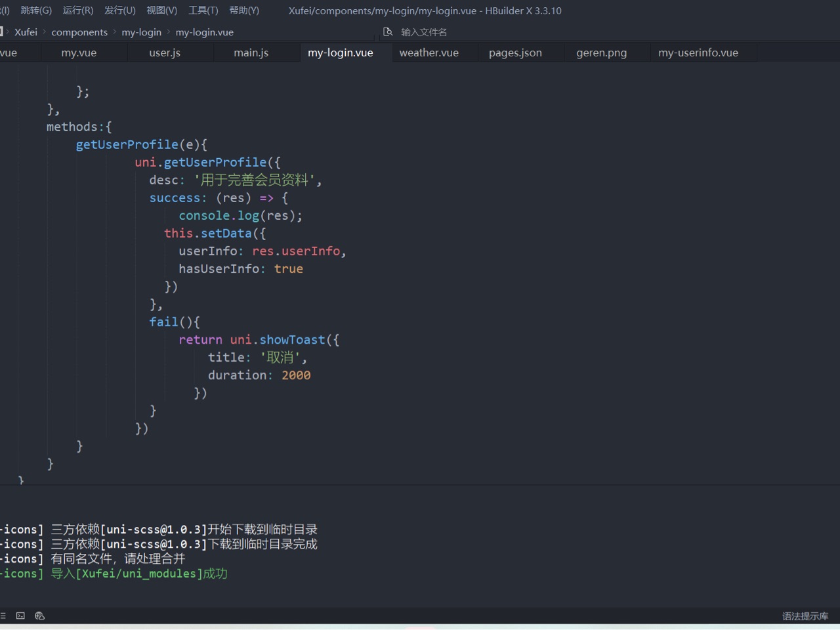The width and height of the screenshot is (840, 630).
Task: Open the 视图(V) menu
Action: (162, 10)
